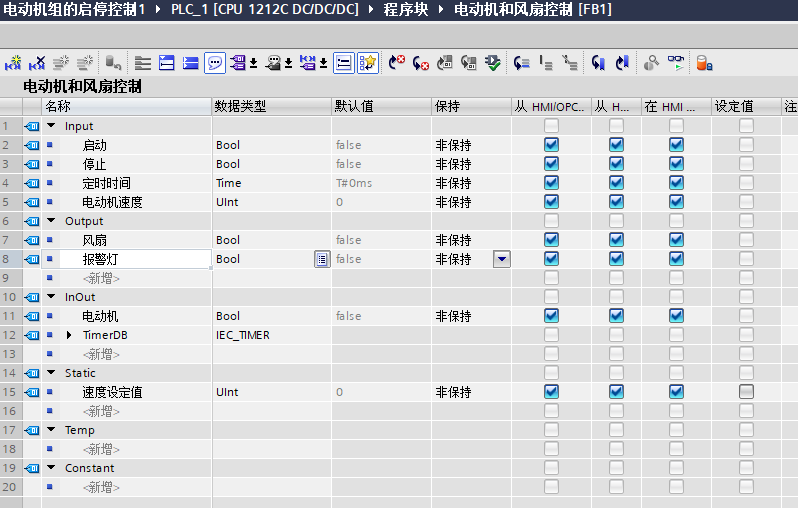The height and width of the screenshot is (508, 798).
Task: Click the green checkmark compile icon
Action: tap(492, 63)
